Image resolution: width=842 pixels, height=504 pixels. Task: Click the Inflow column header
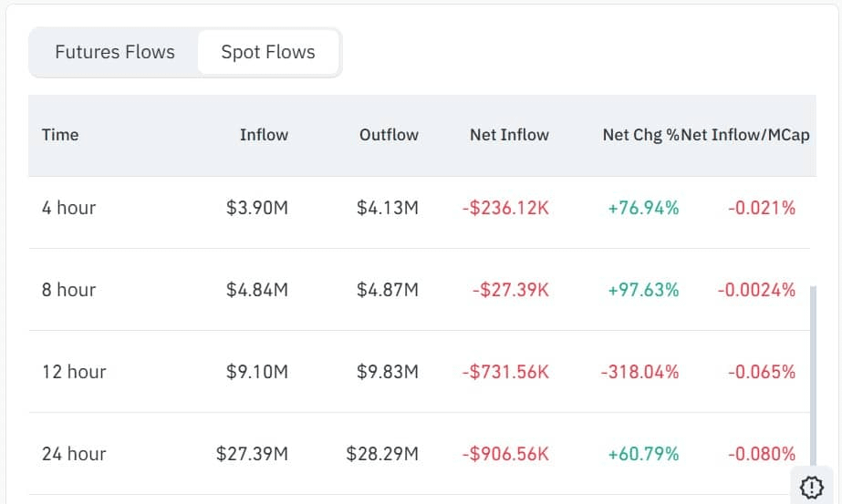pyautogui.click(x=264, y=135)
